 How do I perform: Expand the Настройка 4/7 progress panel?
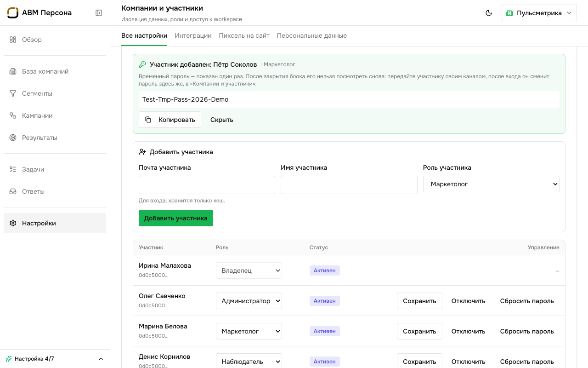point(55,359)
